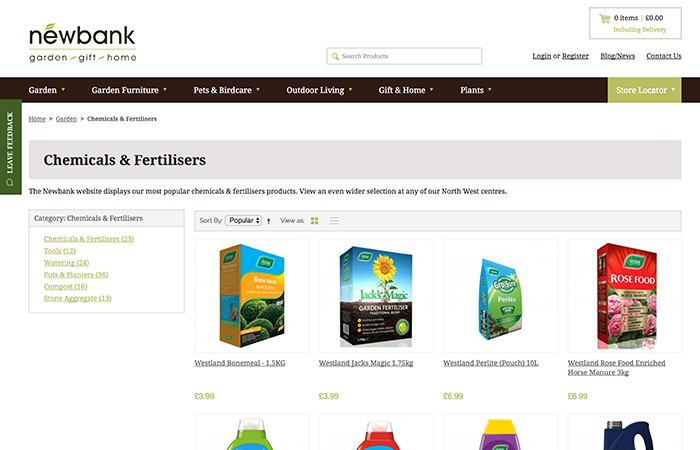This screenshot has width=700, height=450.
Task: Select the Pots & Planters (56) category
Action: (x=76, y=275)
